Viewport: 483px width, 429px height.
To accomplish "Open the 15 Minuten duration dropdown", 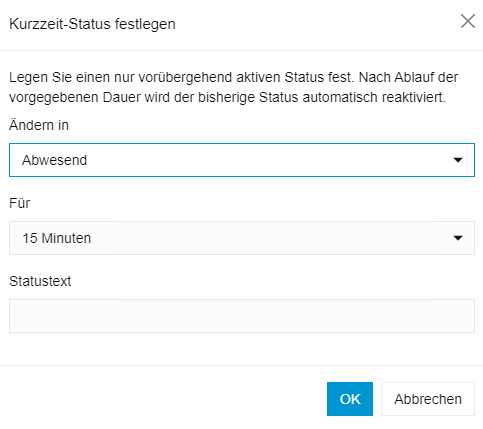I will [x=242, y=238].
